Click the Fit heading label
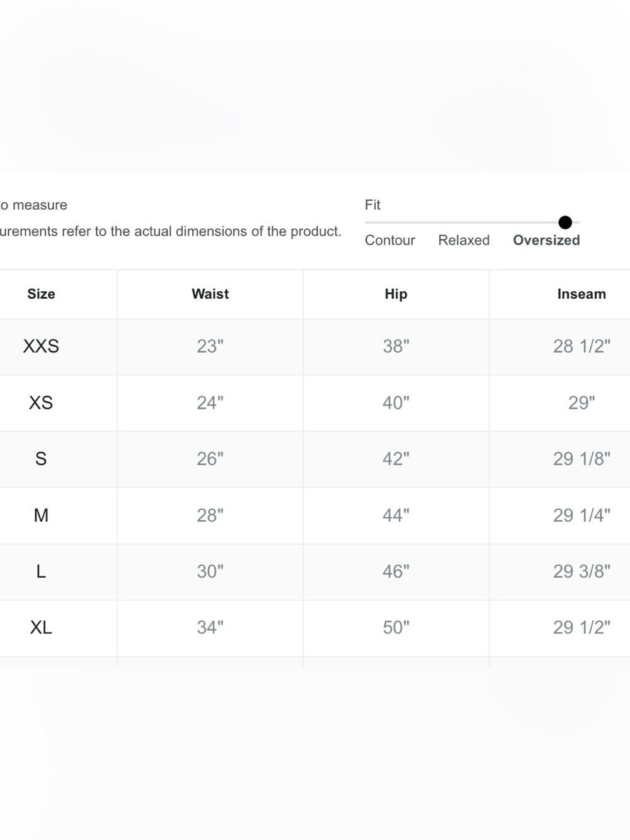Screen dimensions: 630x840 372,205
